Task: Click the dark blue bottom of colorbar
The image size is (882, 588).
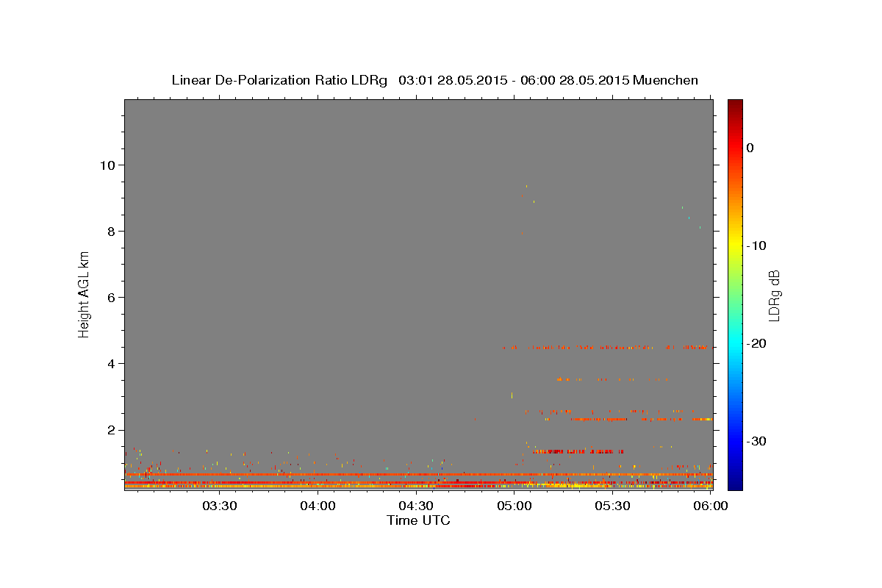Action: pos(735,483)
